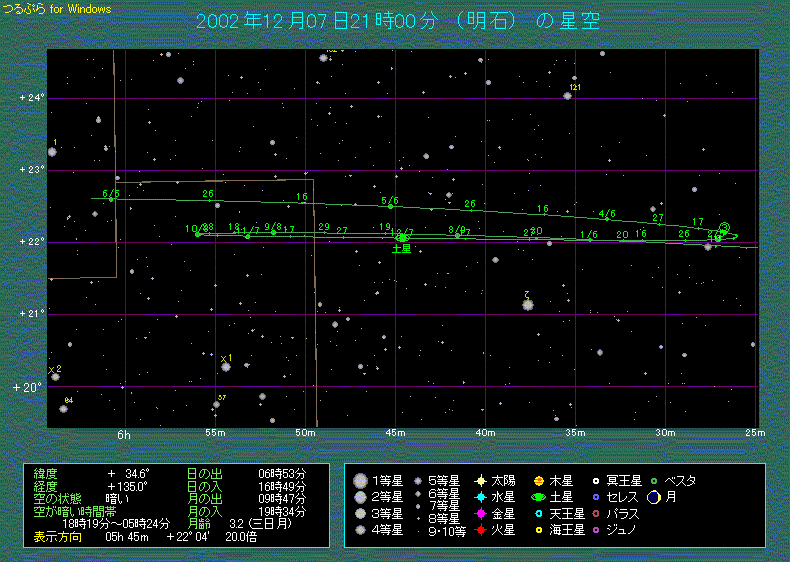Click the Saturn (土星) symbol on the chart

click(402, 237)
